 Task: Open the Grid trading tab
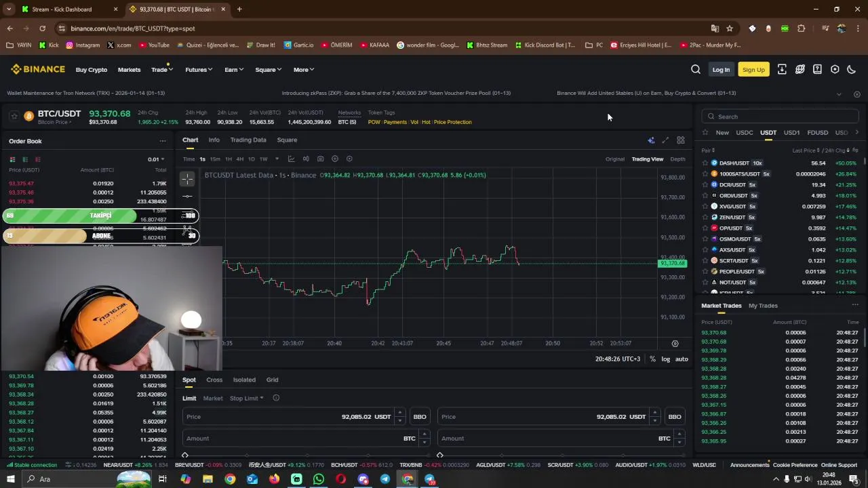pyautogui.click(x=273, y=380)
